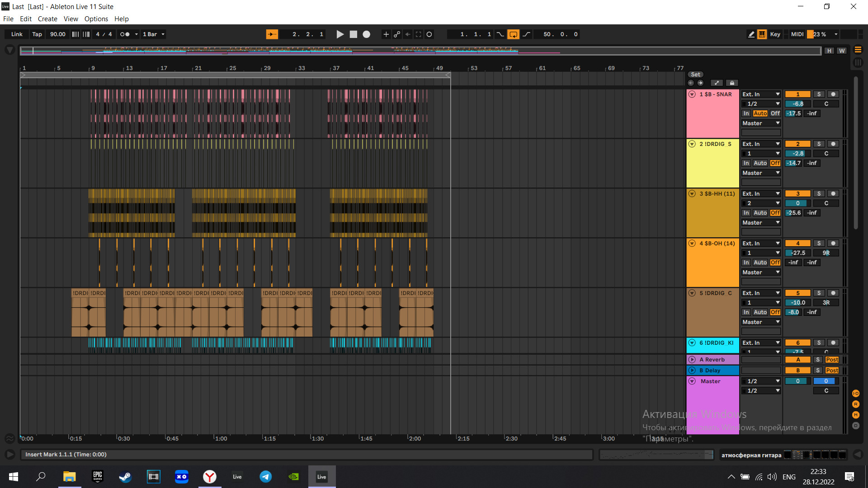Click W optimize arrangement width
The height and width of the screenshot is (488, 868).
tap(842, 51)
